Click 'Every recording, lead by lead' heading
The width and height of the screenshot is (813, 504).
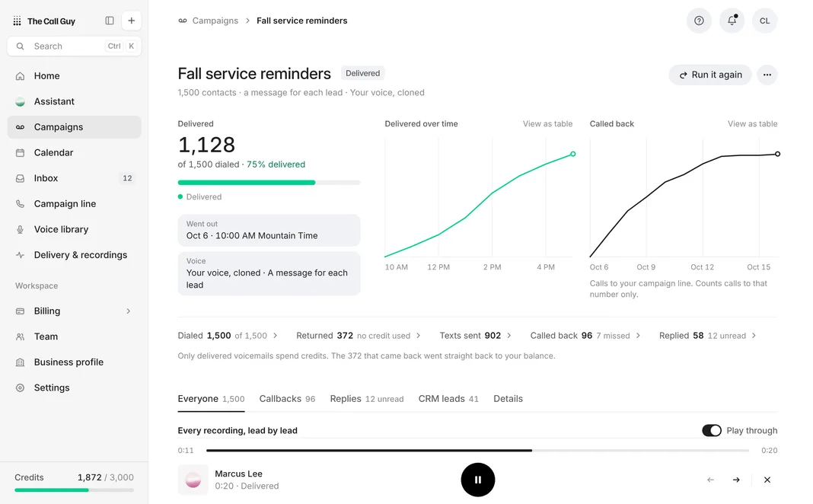238,430
